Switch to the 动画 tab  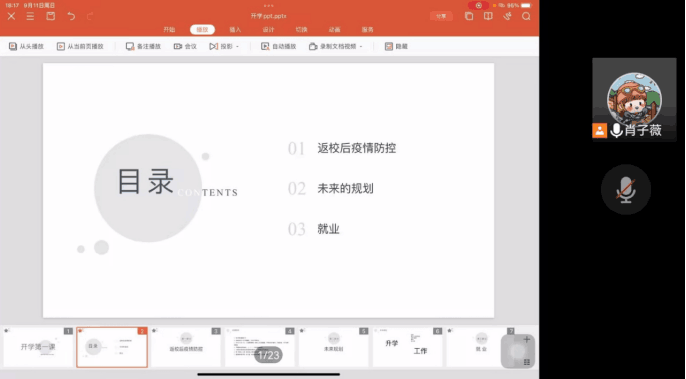(x=334, y=29)
